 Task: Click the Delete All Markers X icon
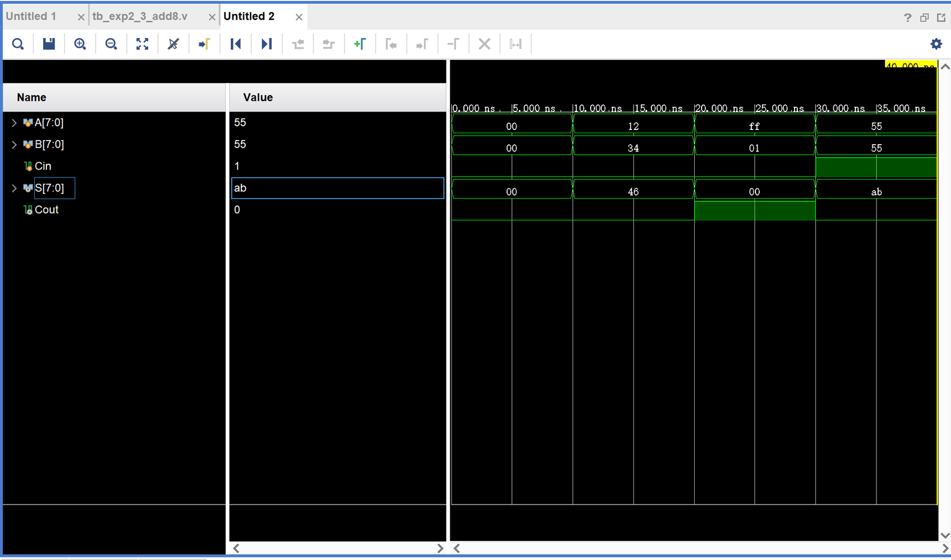point(484,44)
